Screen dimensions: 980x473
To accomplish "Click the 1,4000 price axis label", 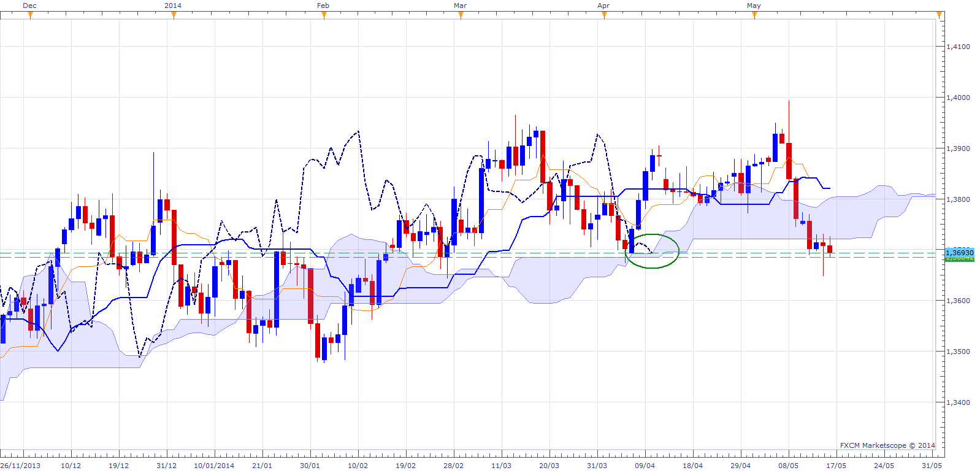I will click(959, 98).
